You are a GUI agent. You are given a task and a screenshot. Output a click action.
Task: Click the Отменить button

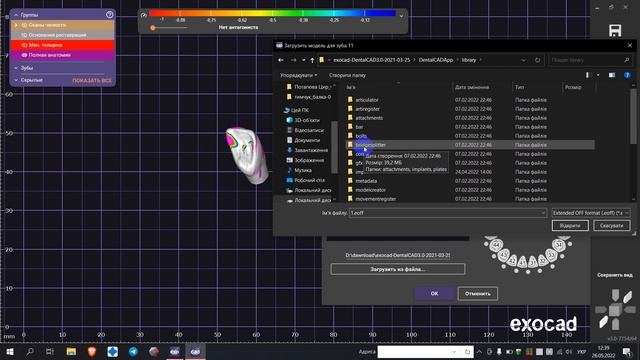(478, 293)
